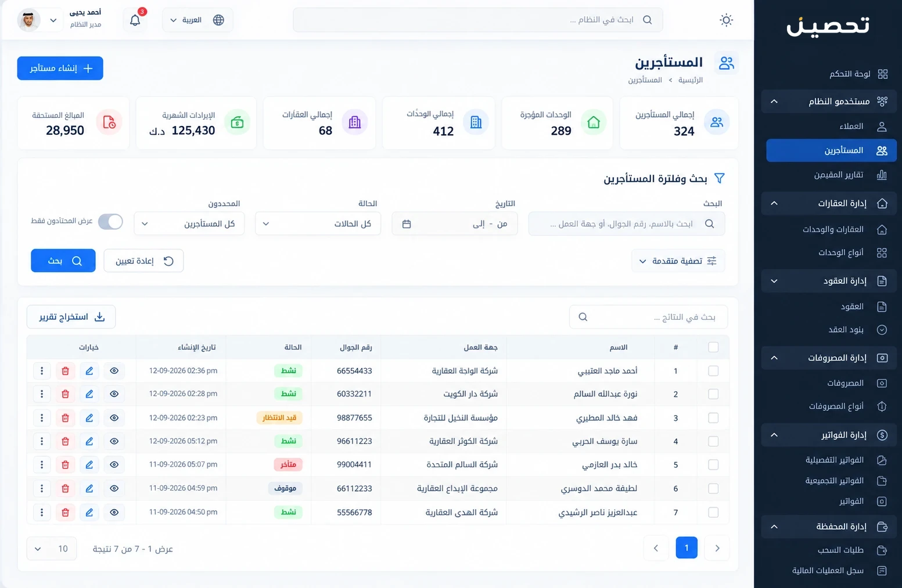
Task: Click the filter funnel icon beside بحث وفلترة
Action: [x=719, y=178]
